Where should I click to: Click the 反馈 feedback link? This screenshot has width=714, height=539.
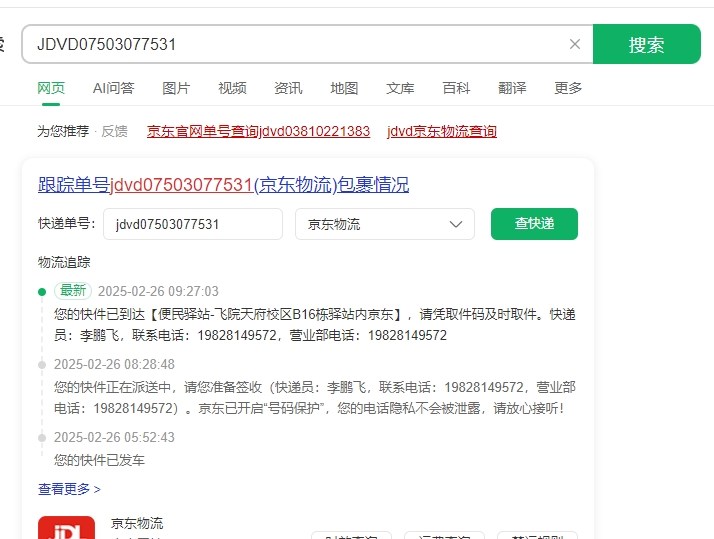114,132
